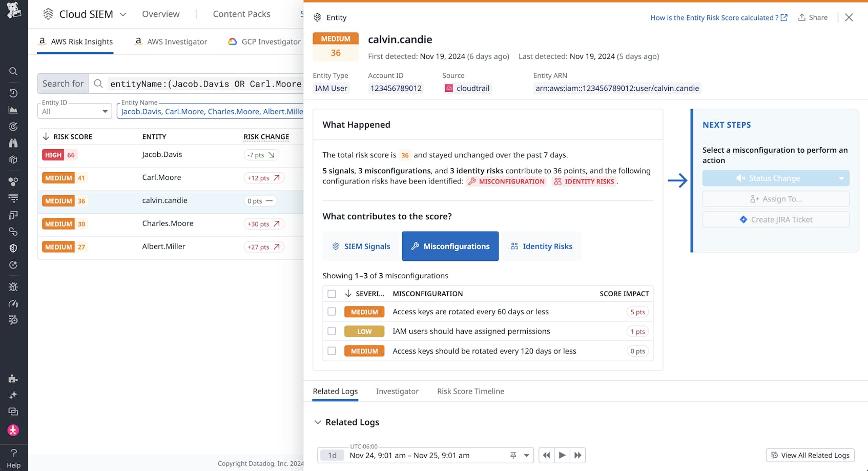Open the Dashboards graph icon in sidebar
Image resolution: width=868 pixels, height=471 pixels.
click(x=13, y=110)
